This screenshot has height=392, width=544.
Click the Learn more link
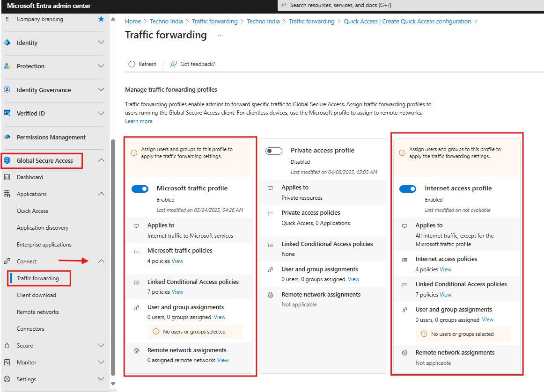point(139,121)
